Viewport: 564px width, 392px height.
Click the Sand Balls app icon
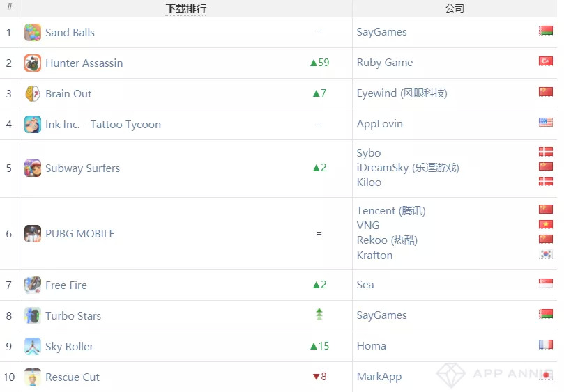pyautogui.click(x=33, y=33)
